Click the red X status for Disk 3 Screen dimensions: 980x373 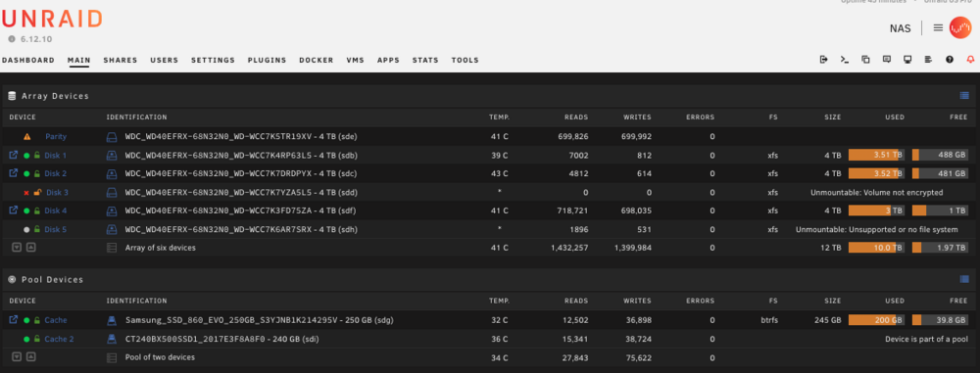point(26,193)
